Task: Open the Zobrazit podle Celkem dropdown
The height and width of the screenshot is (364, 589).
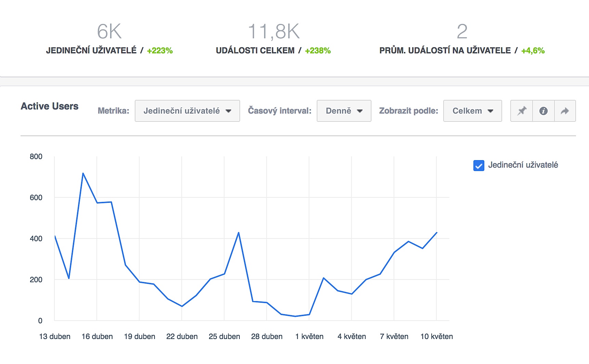Action: click(x=472, y=111)
